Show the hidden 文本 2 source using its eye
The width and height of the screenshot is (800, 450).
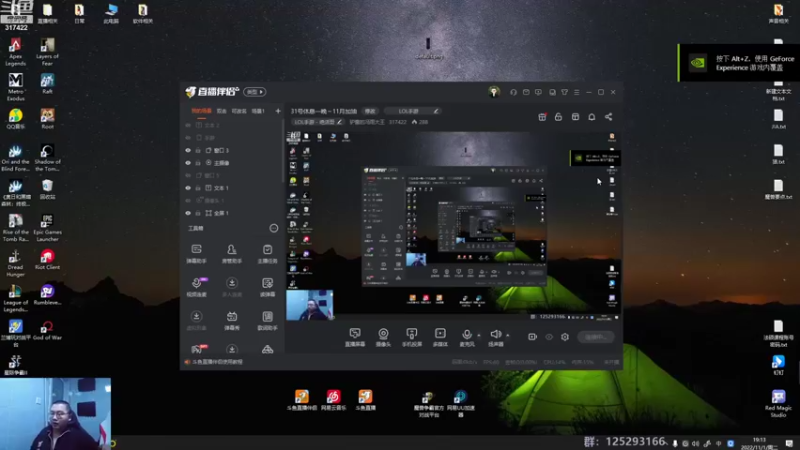coord(188,125)
